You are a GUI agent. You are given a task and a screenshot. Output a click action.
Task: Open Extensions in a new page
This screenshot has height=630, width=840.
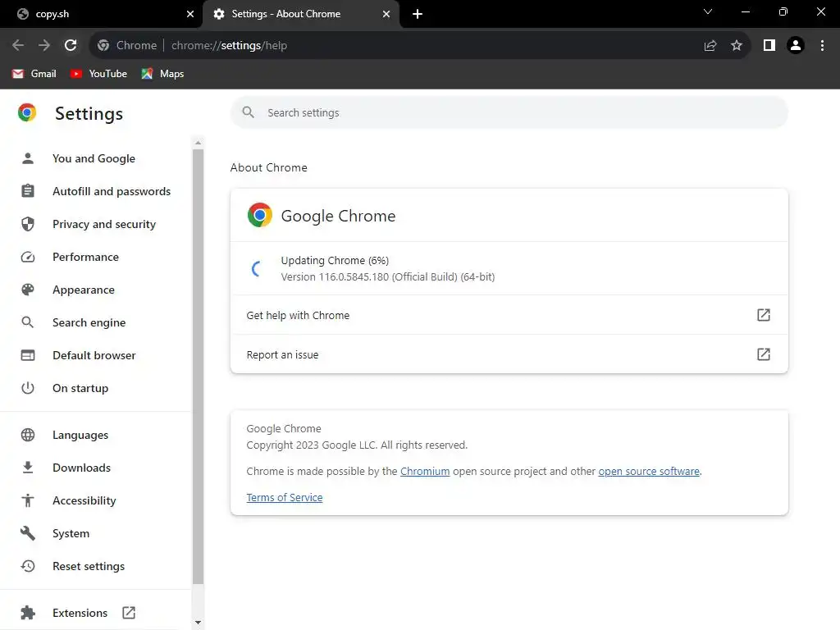tap(80, 613)
